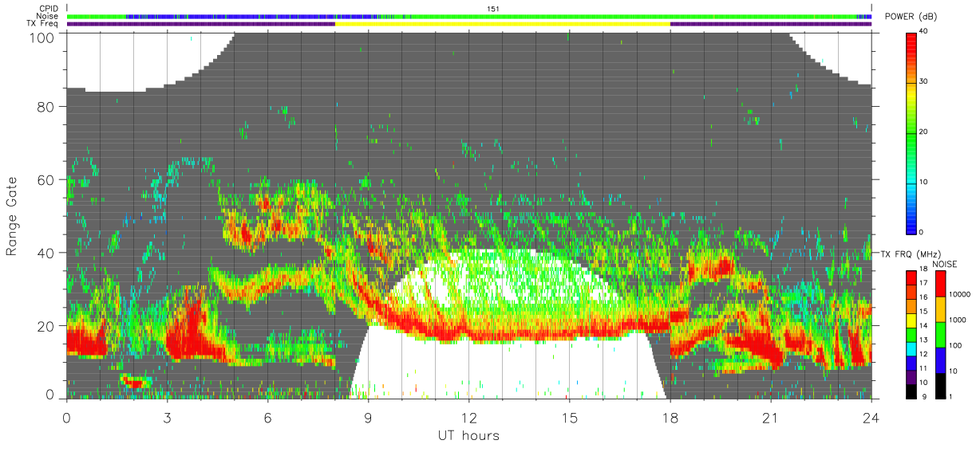Click the yellow 14 MHz swatch in TX legend
This screenshot has height=452, width=980.
(911, 322)
